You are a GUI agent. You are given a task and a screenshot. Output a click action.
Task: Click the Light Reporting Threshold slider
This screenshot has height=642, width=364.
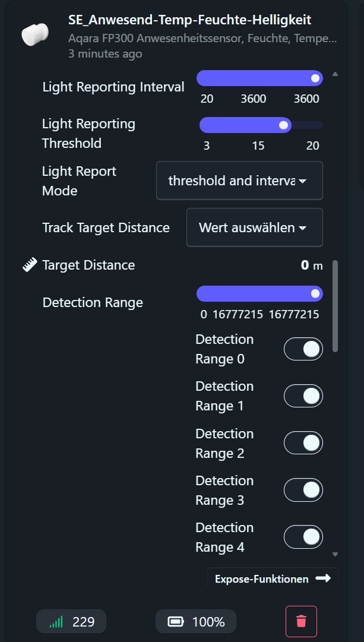click(261, 125)
